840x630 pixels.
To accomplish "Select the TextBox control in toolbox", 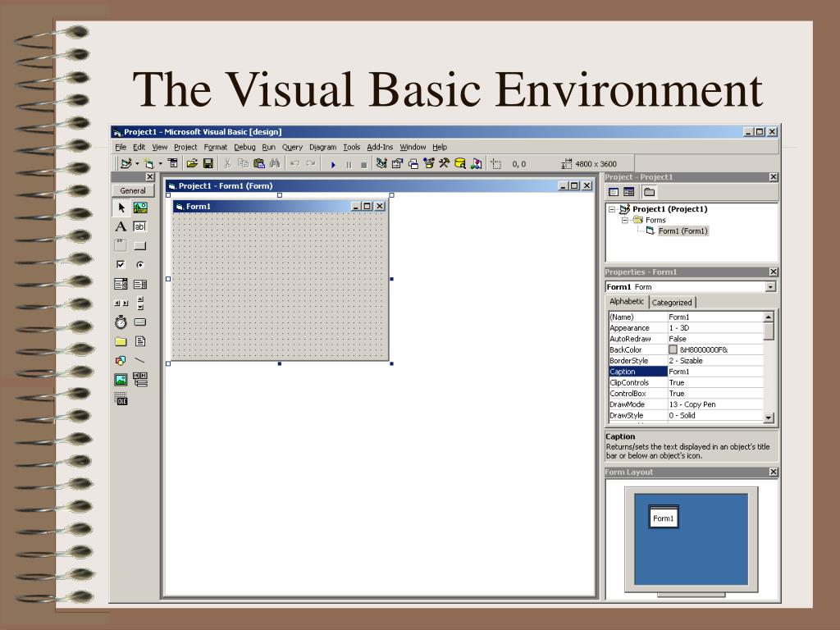I will (x=139, y=226).
